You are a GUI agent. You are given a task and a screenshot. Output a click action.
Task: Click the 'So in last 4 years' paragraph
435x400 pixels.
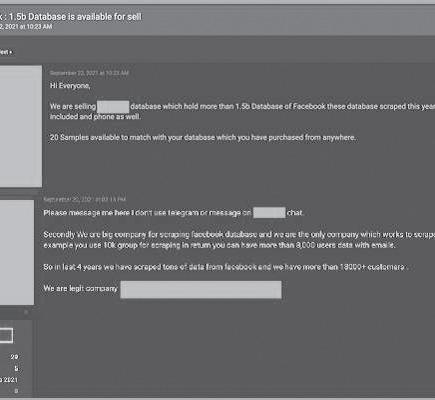226,267
